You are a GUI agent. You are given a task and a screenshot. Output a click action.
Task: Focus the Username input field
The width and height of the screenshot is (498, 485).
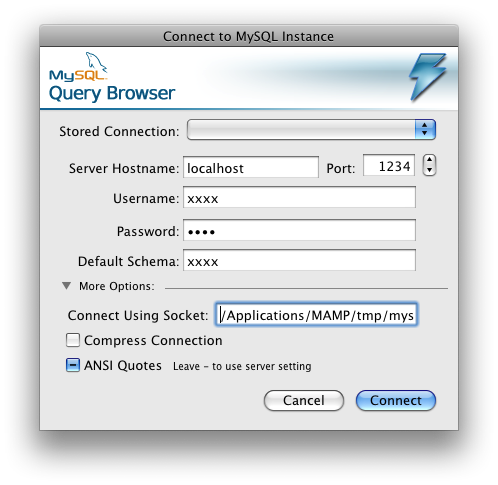(299, 197)
